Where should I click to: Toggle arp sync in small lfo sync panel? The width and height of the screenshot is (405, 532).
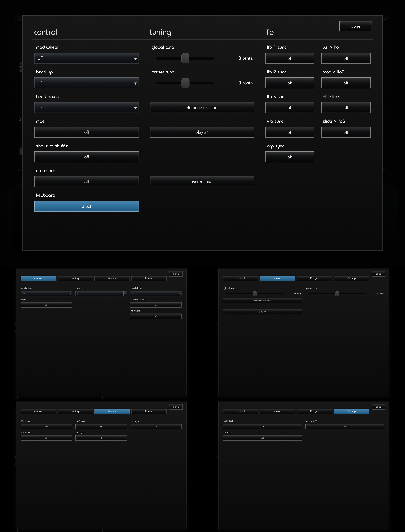click(156, 427)
